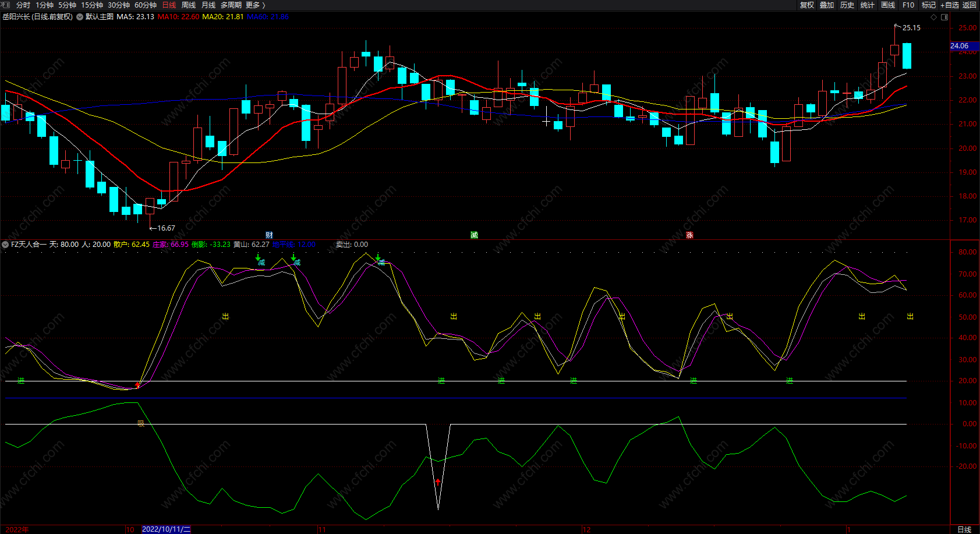Click the 复权 button
980x534 pixels.
pos(806,5)
